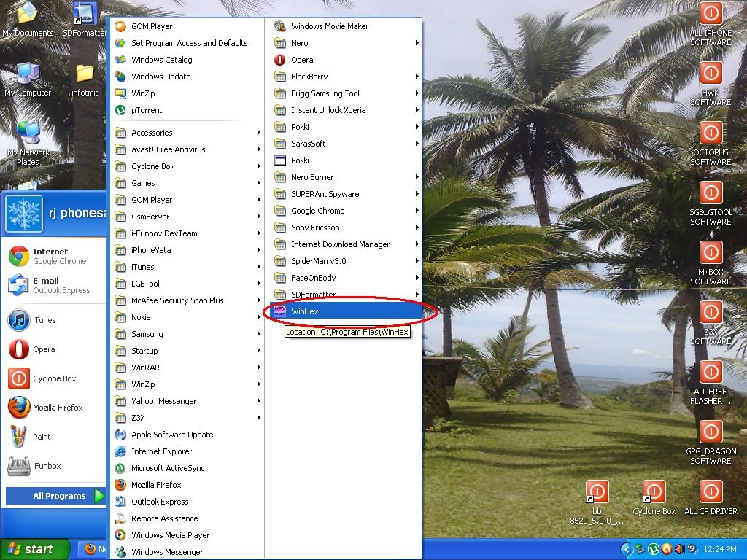Open Microsoft ActiveSync from programs list
The height and width of the screenshot is (560, 747).
click(187, 468)
